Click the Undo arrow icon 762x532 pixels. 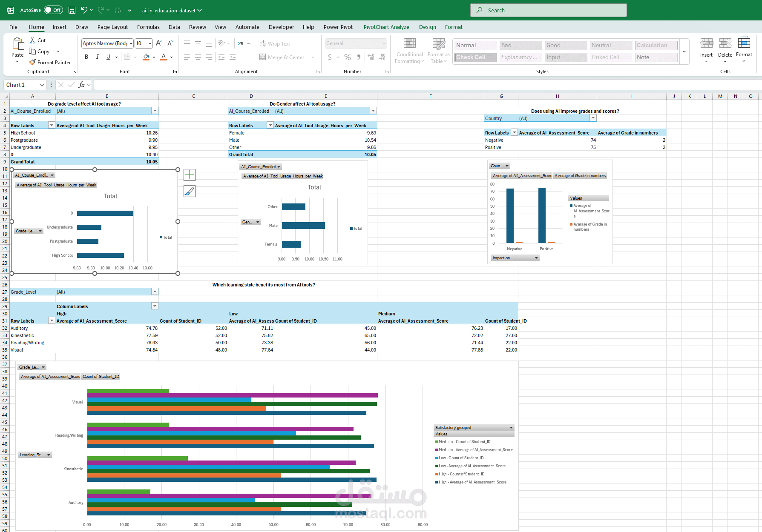coord(84,10)
